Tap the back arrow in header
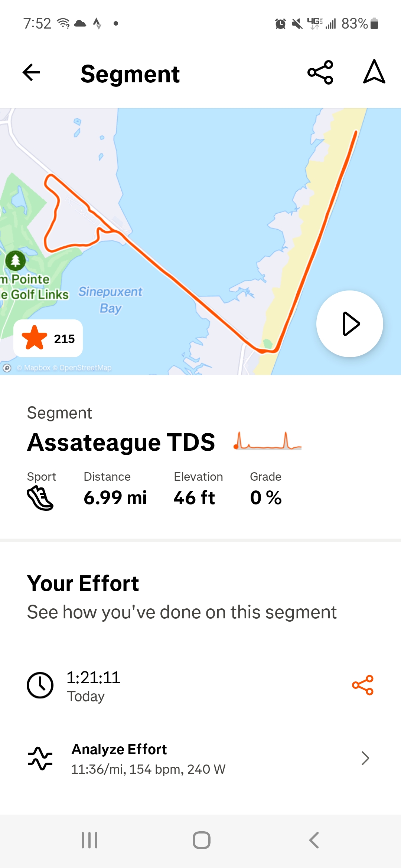Image resolution: width=401 pixels, height=868 pixels. (32, 72)
